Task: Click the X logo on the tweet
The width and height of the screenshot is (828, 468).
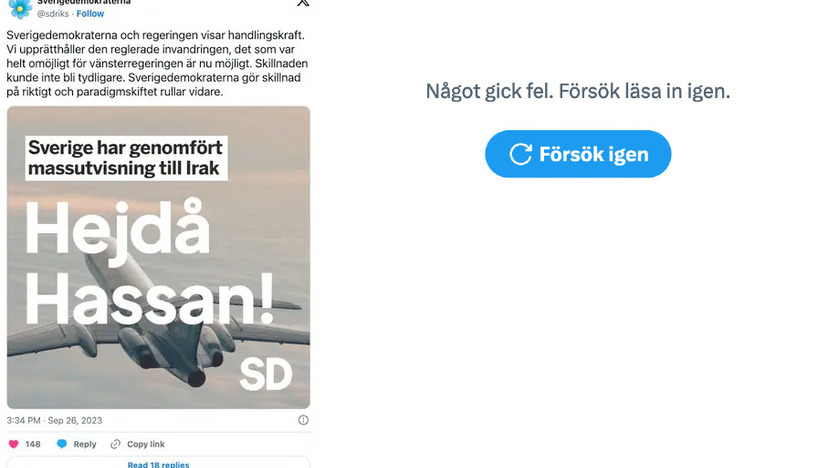Action: [x=303, y=3]
